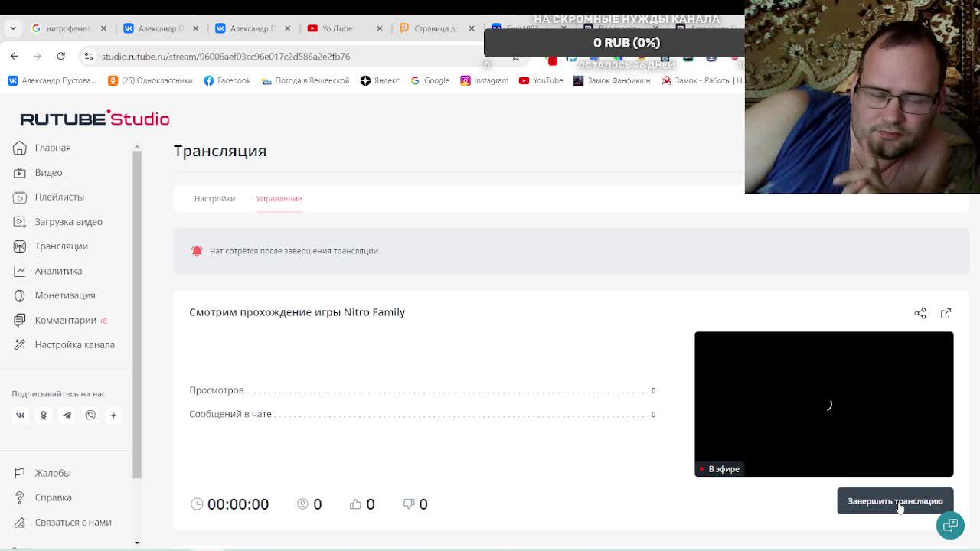This screenshot has width=980, height=551.
Task: Close the YouTube browser tab
Action: [379, 28]
